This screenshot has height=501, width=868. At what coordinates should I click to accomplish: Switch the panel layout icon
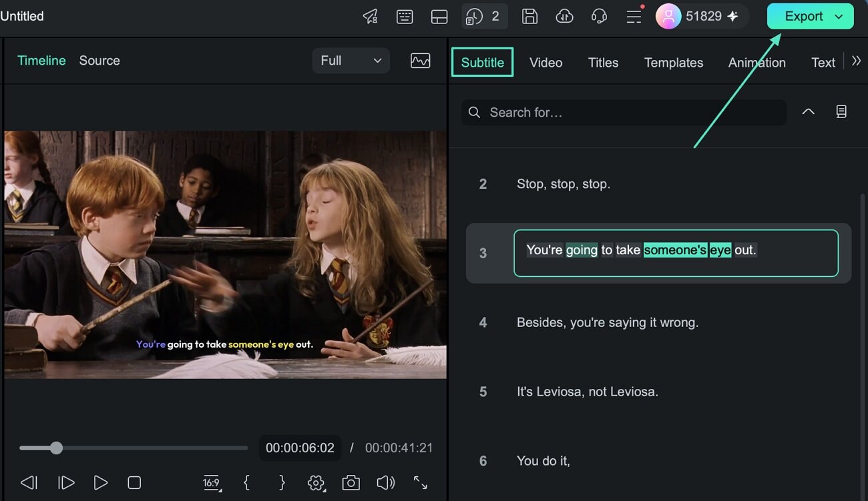[439, 17]
